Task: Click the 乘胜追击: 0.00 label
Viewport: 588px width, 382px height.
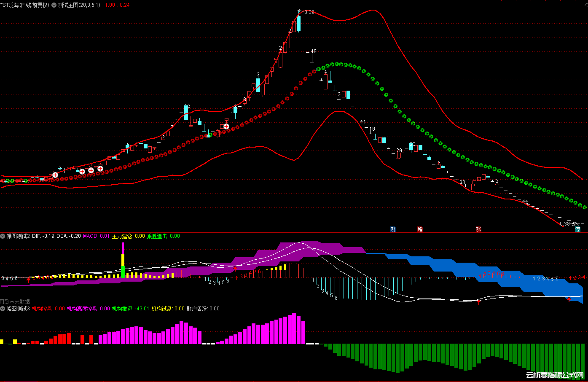Action: click(163, 236)
